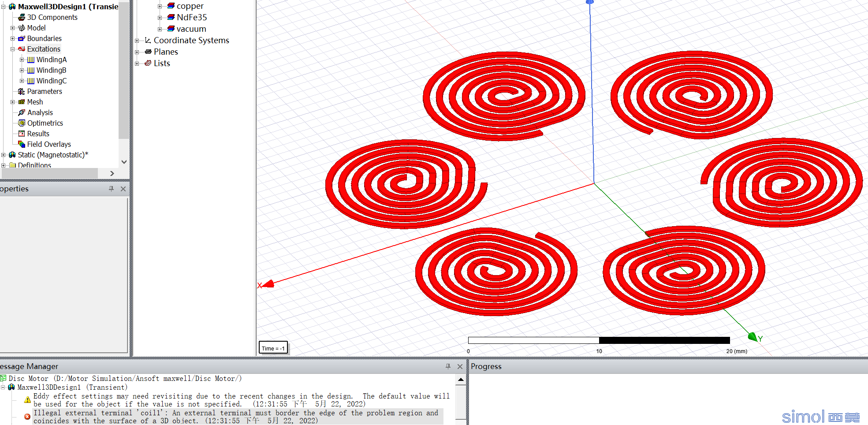The width and height of the screenshot is (868, 425).
Task: Click the WindingB coil icon
Action: click(x=30, y=70)
